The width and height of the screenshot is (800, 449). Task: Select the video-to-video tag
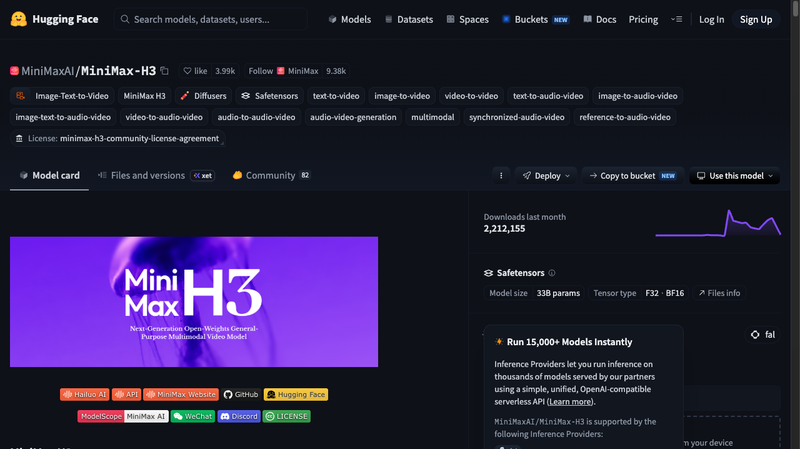point(471,96)
